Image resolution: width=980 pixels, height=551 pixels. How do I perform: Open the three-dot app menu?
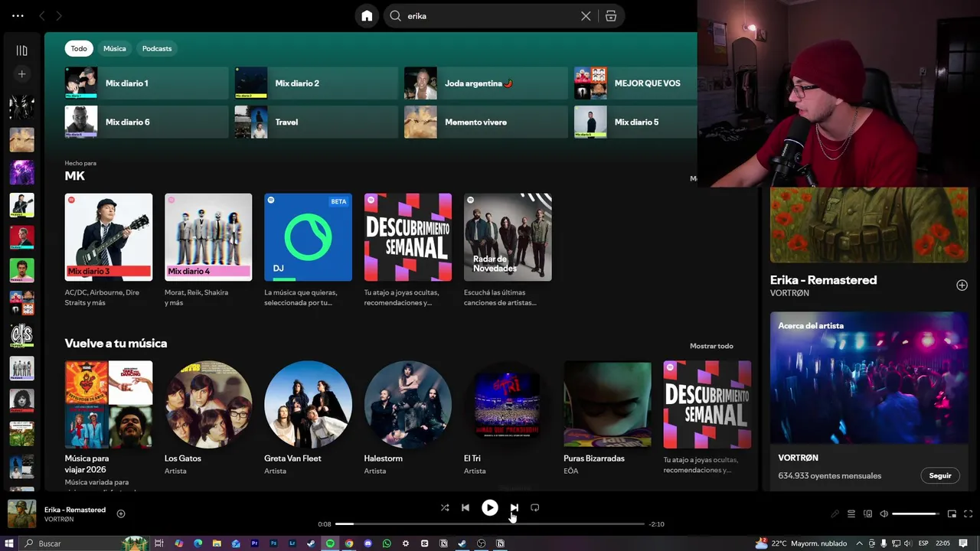[18, 16]
